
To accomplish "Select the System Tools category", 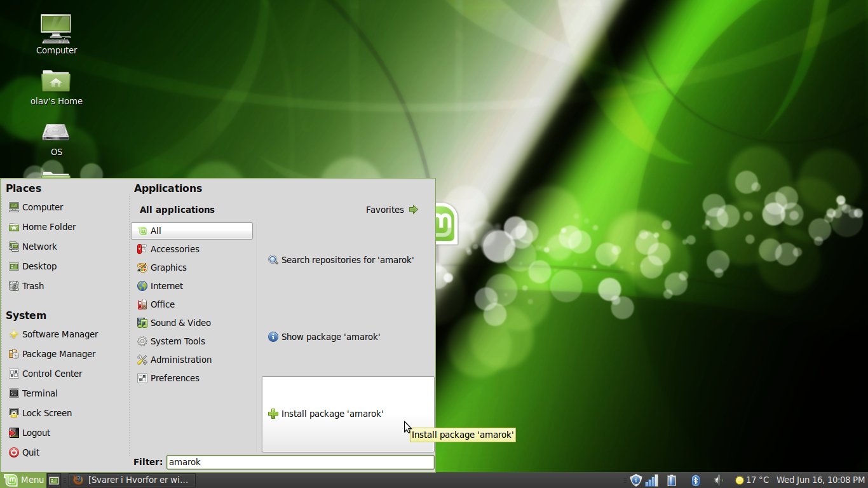I will (x=192, y=341).
